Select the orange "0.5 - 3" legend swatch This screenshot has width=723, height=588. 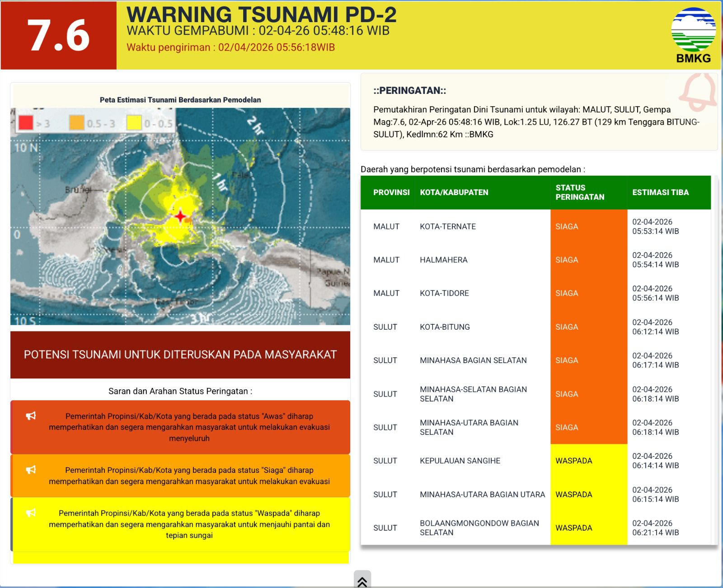pos(76,123)
